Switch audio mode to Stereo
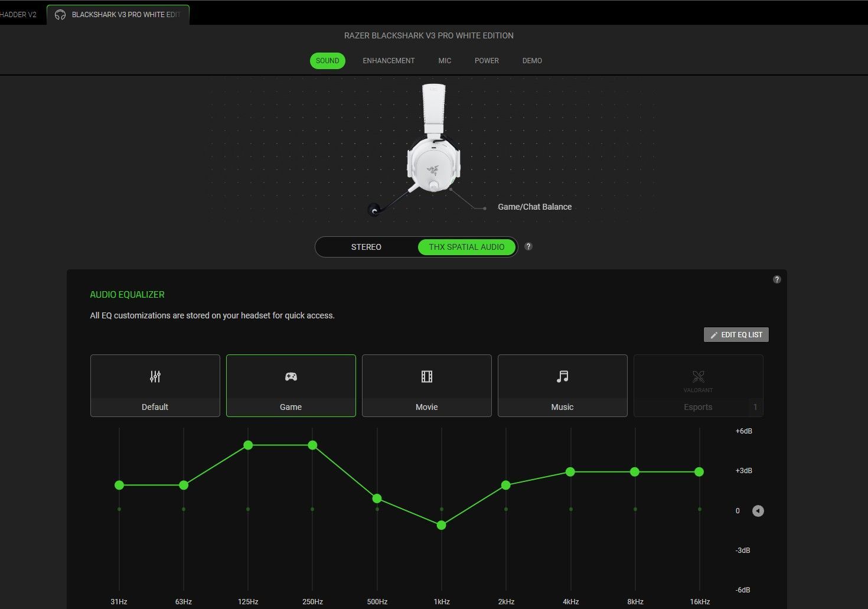This screenshot has height=609, width=868. click(366, 247)
